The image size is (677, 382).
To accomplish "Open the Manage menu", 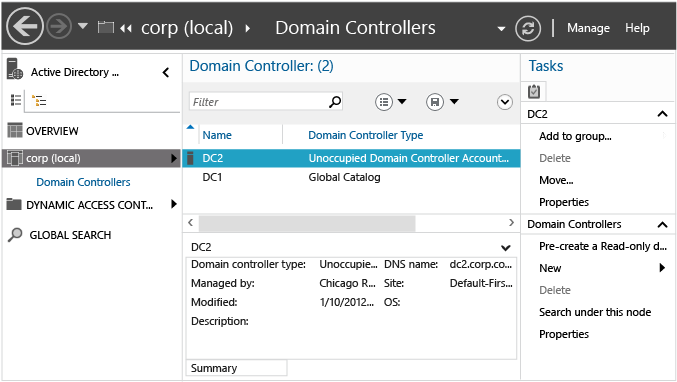I will (x=588, y=28).
